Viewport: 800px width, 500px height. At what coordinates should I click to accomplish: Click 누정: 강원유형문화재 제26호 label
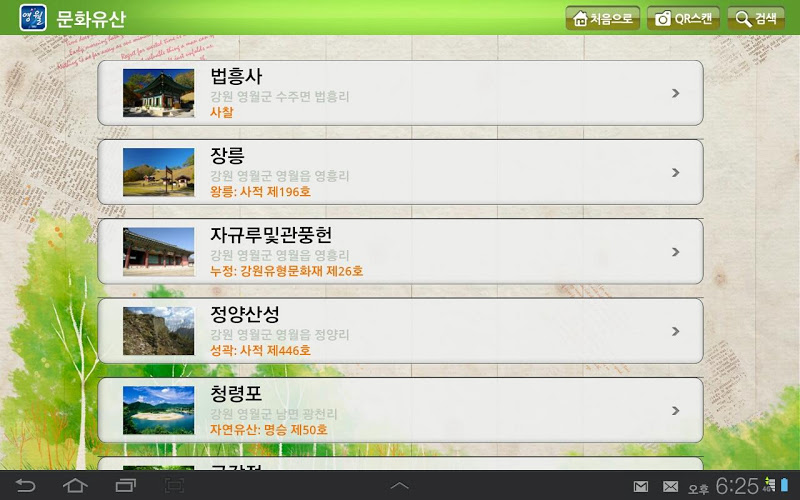point(287,271)
